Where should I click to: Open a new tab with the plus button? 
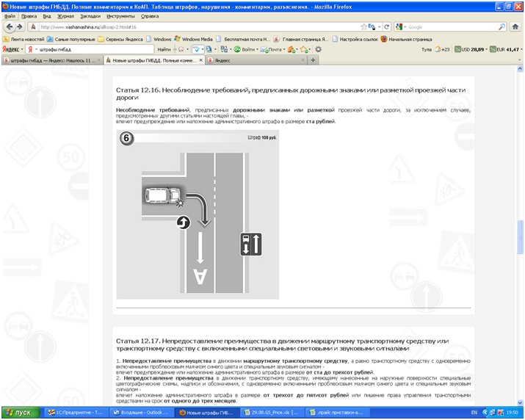coord(313,60)
